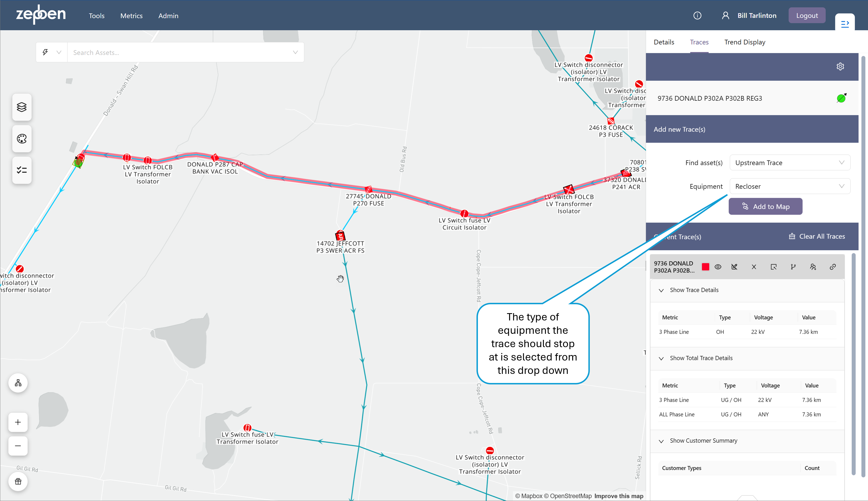
Task: Open the map layers panel
Action: coord(22,107)
